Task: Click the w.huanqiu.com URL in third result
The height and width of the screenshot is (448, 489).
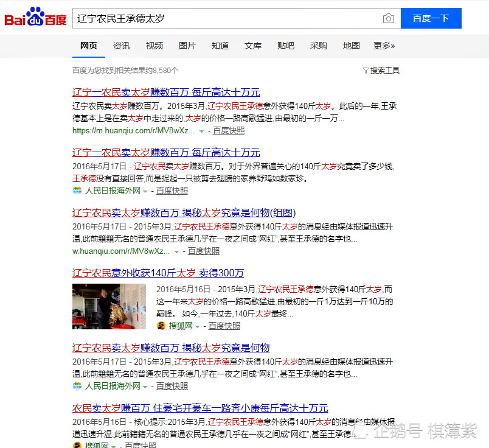Action: (x=121, y=251)
